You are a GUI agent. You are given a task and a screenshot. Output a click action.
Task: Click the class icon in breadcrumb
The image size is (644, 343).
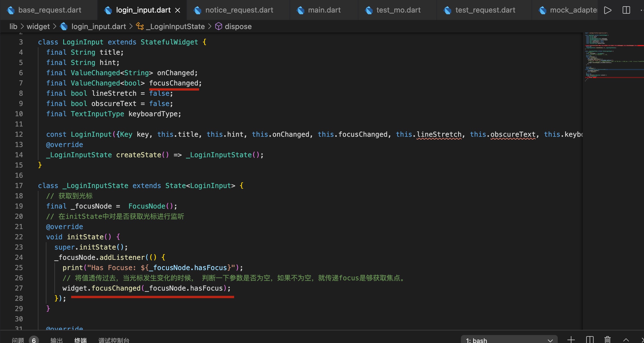click(x=140, y=26)
